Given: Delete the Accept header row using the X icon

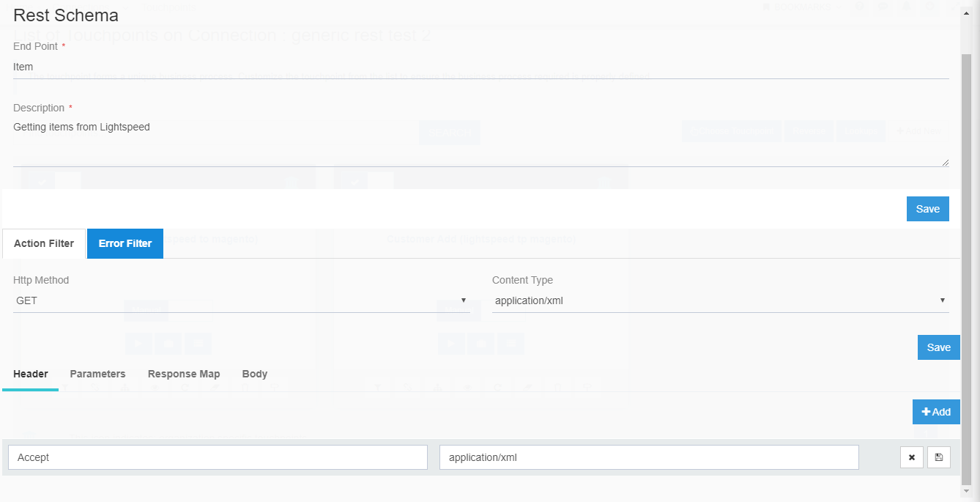Looking at the screenshot, I should [911, 457].
